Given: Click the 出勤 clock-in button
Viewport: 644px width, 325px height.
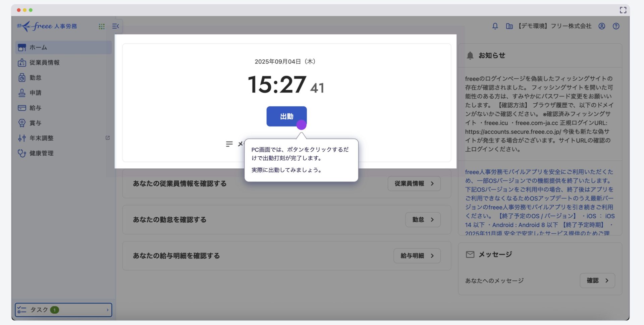Looking at the screenshot, I should pos(286,117).
